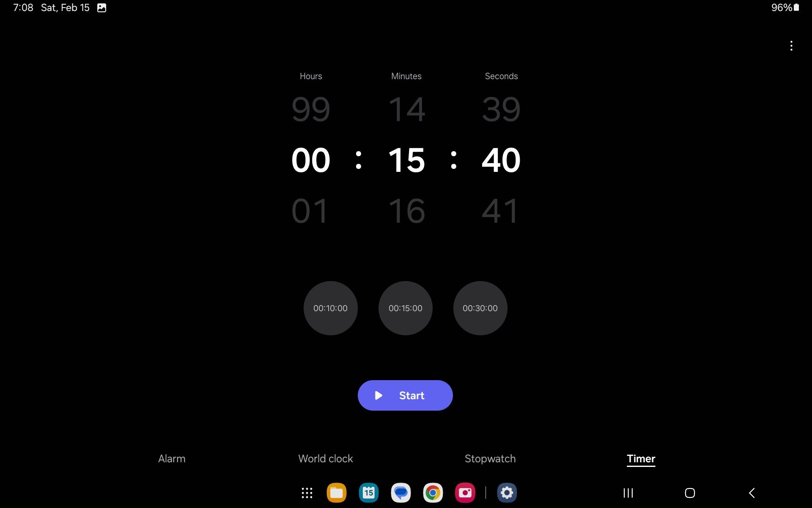The width and height of the screenshot is (812, 508).
Task: Select the 00:10:00 preset timer
Action: 330,307
